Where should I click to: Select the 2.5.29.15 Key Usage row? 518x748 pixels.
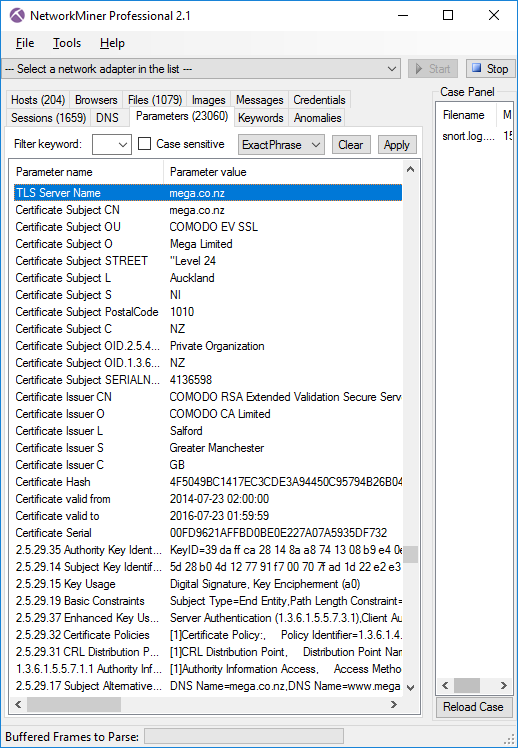(x=208, y=584)
